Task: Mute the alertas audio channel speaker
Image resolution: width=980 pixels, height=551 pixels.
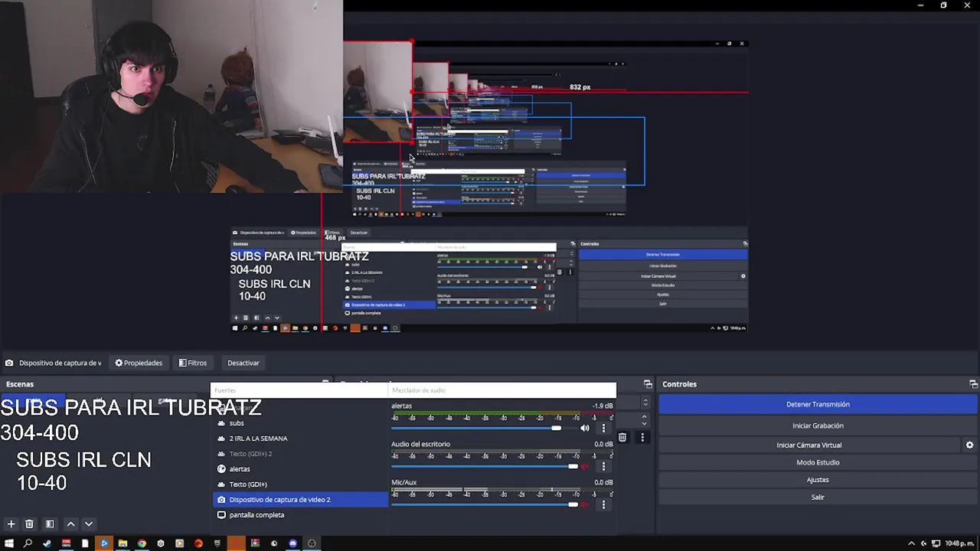Action: 585,429
